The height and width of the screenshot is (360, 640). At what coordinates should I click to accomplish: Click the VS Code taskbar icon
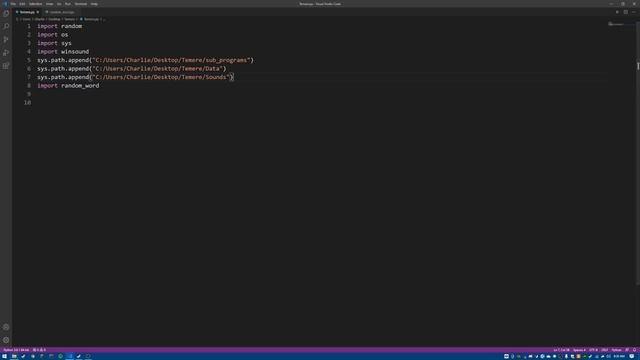[x=70, y=356]
